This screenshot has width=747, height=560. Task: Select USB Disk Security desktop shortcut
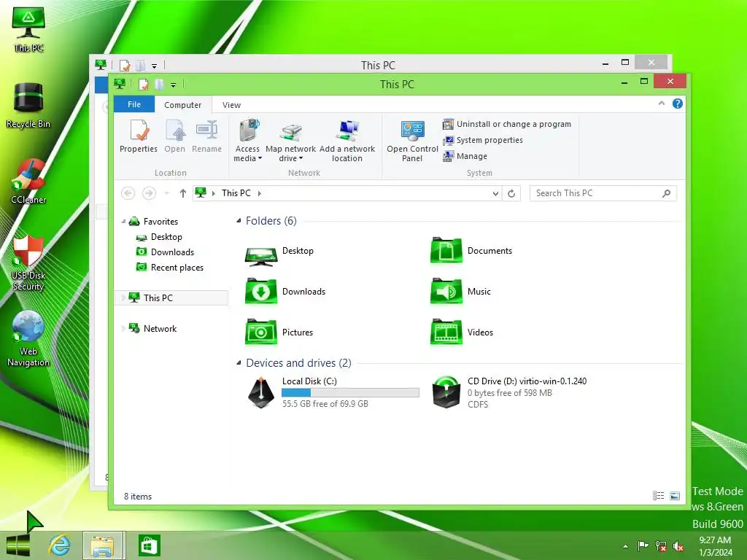pos(28,262)
